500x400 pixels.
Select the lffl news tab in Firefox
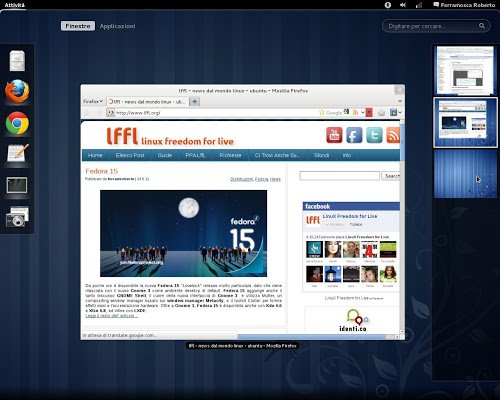[x=148, y=102]
